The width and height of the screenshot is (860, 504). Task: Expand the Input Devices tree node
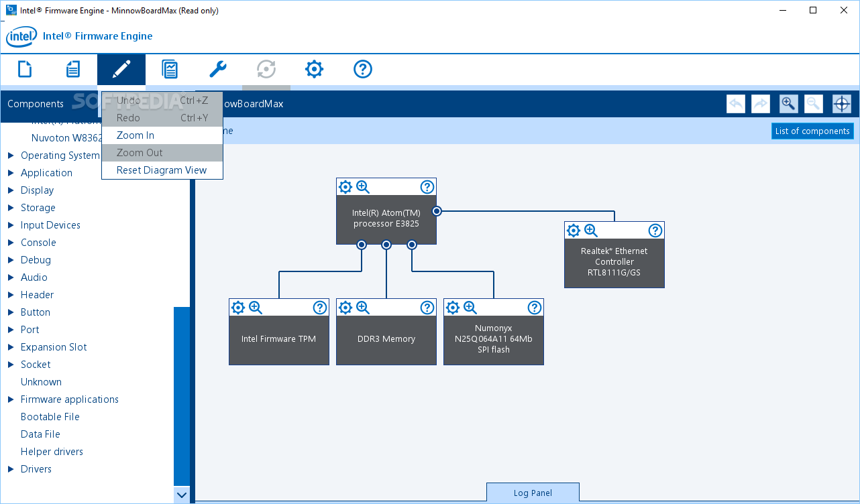click(11, 225)
